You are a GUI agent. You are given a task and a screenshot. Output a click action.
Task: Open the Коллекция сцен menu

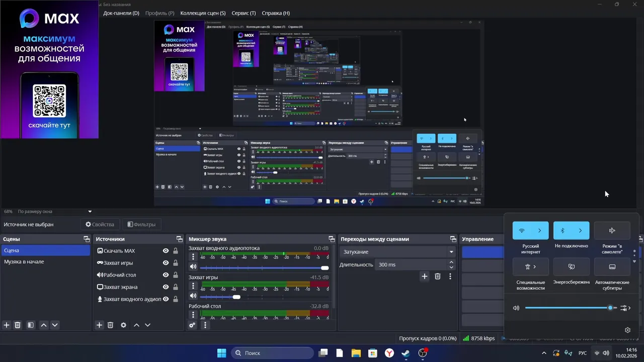pos(203,13)
